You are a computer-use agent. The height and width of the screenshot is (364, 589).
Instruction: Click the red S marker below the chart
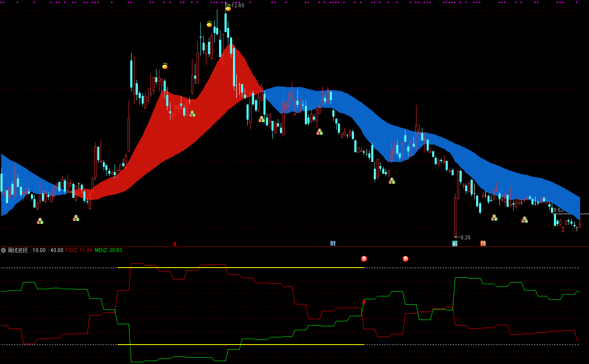coord(175,244)
